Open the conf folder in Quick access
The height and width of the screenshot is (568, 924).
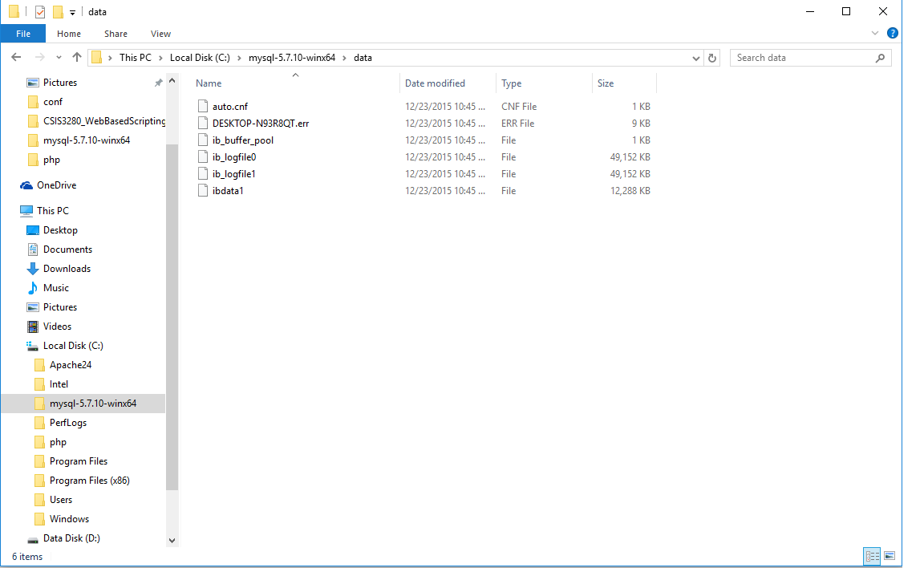[52, 102]
